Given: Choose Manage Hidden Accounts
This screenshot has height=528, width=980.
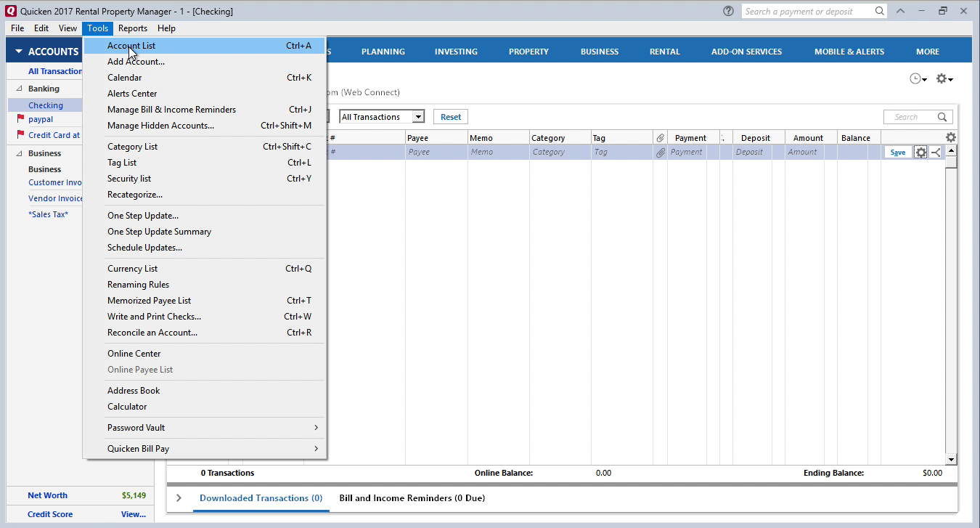Looking at the screenshot, I should pyautogui.click(x=204, y=126).
